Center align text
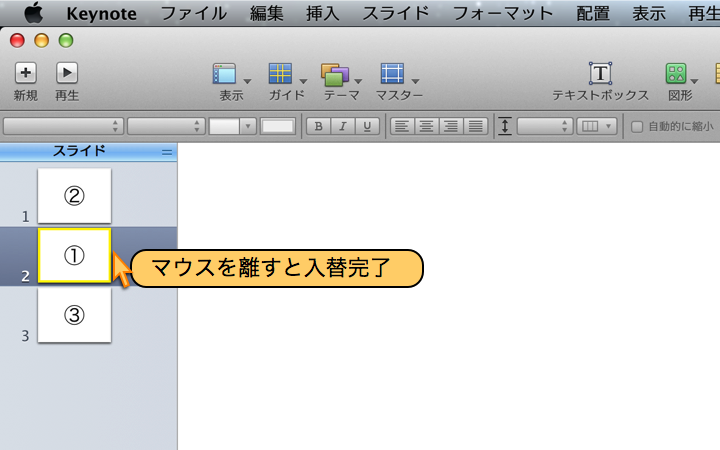The image size is (720, 450). (427, 126)
